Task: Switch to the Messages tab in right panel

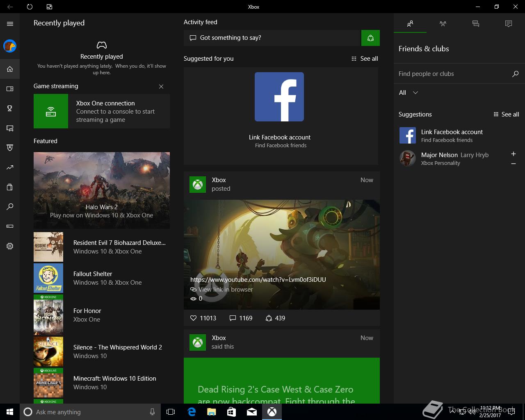Action: (x=476, y=24)
